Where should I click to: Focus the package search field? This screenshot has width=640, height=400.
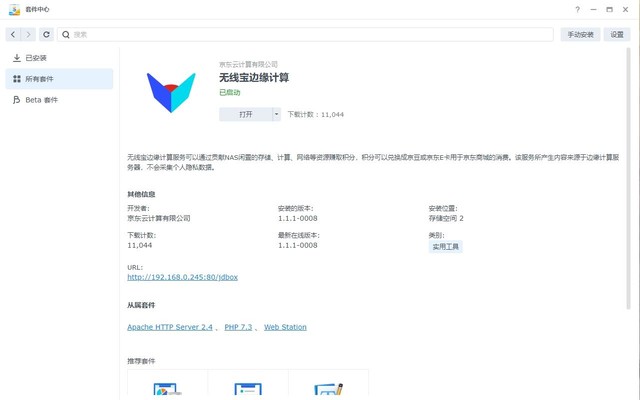tap(305, 35)
